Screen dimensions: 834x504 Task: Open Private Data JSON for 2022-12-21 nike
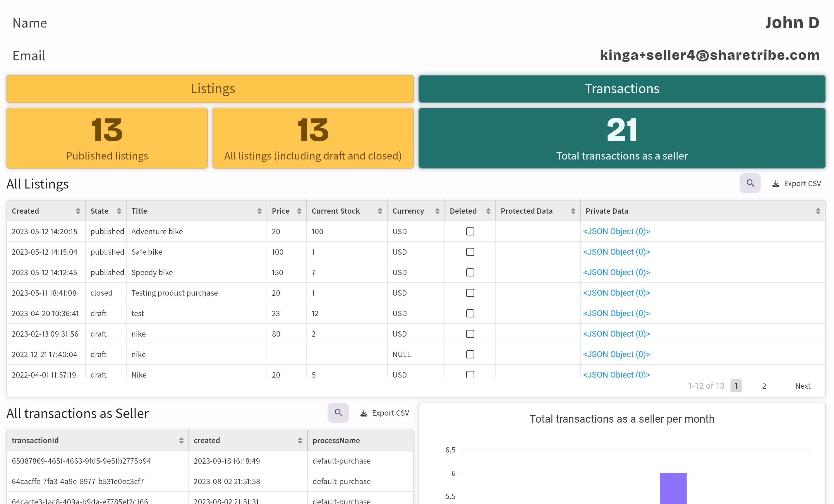[616, 354]
